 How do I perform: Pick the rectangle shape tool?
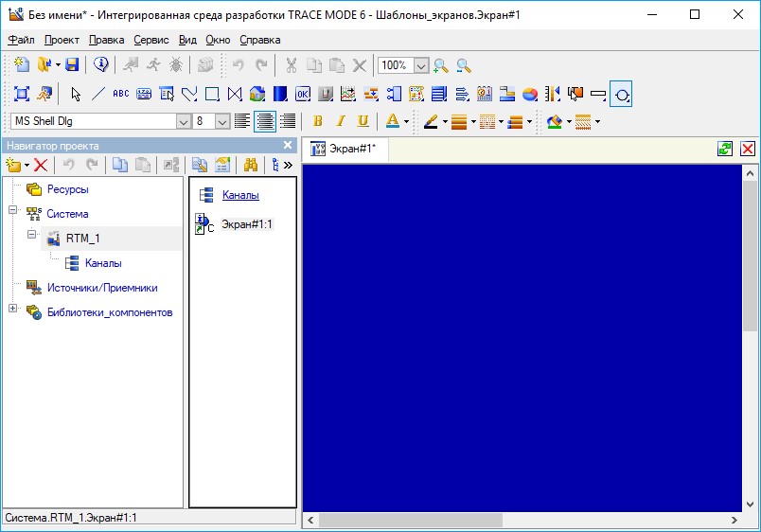click(x=212, y=94)
